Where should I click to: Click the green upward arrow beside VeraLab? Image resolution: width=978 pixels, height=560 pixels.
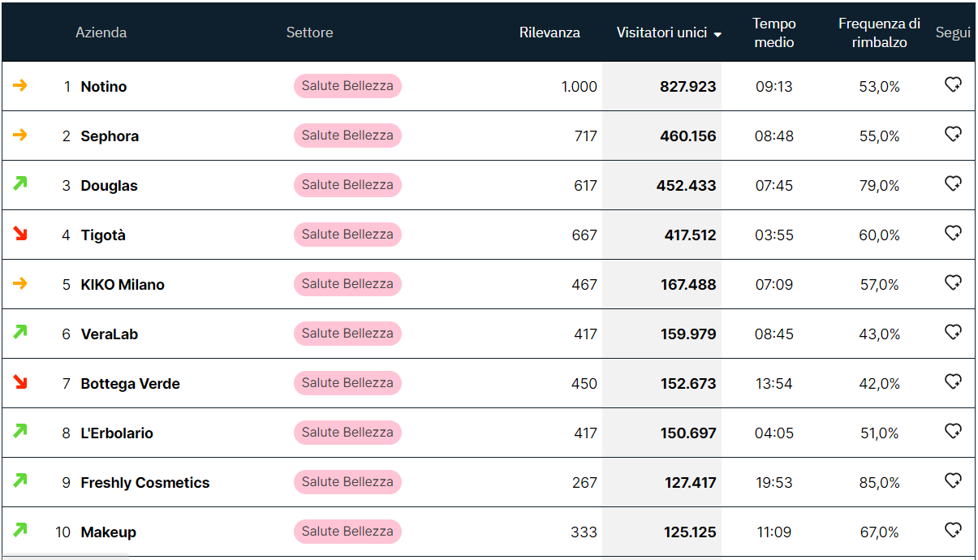point(20,332)
